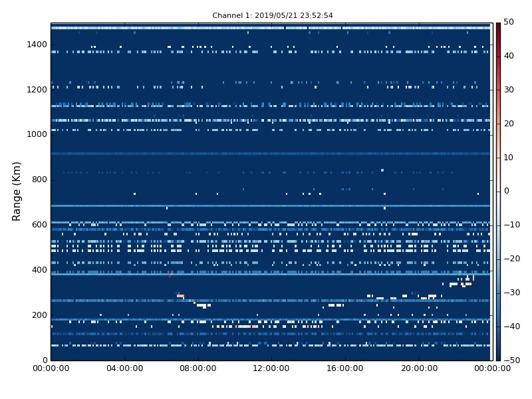The width and height of the screenshot is (532, 399).
Task: Click the 800 range tick label
Action: point(39,180)
